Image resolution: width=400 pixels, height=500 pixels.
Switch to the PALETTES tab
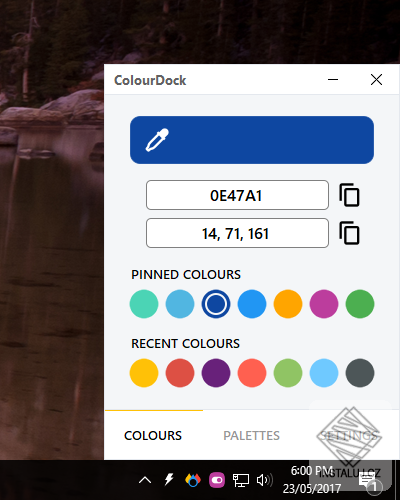(x=252, y=436)
